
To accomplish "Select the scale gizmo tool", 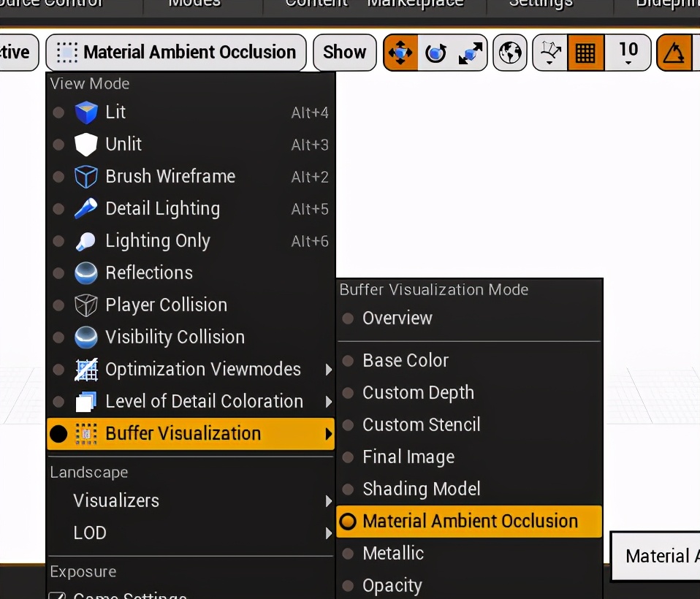I will [x=470, y=53].
